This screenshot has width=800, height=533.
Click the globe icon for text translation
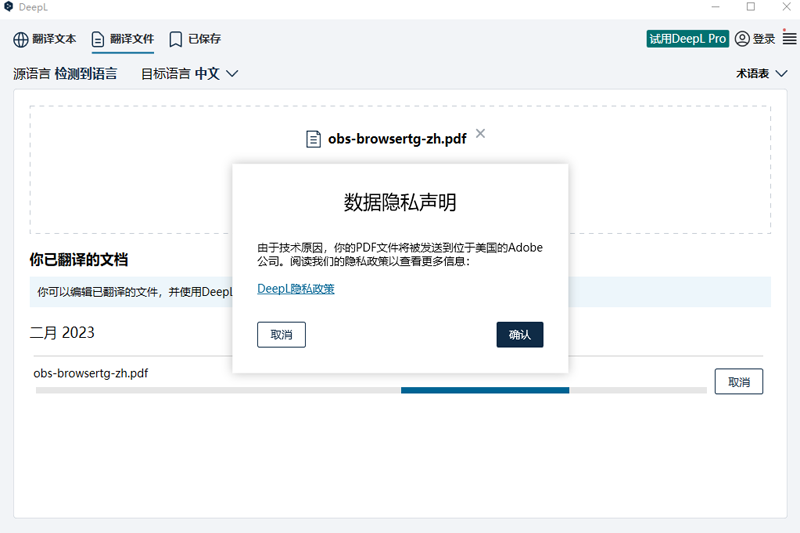pos(21,40)
